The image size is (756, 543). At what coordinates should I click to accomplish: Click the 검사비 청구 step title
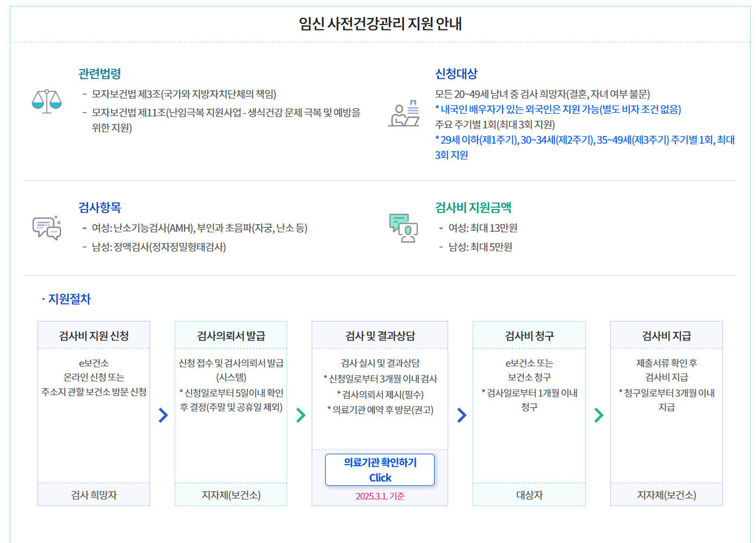click(x=529, y=336)
